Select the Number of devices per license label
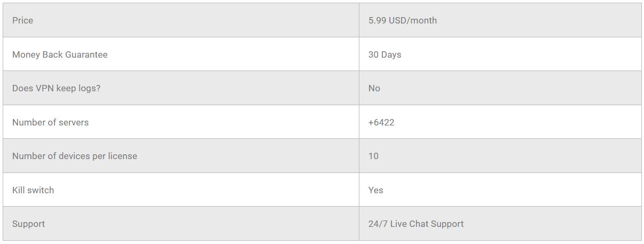Screen dimensions: 644x244 (74, 156)
